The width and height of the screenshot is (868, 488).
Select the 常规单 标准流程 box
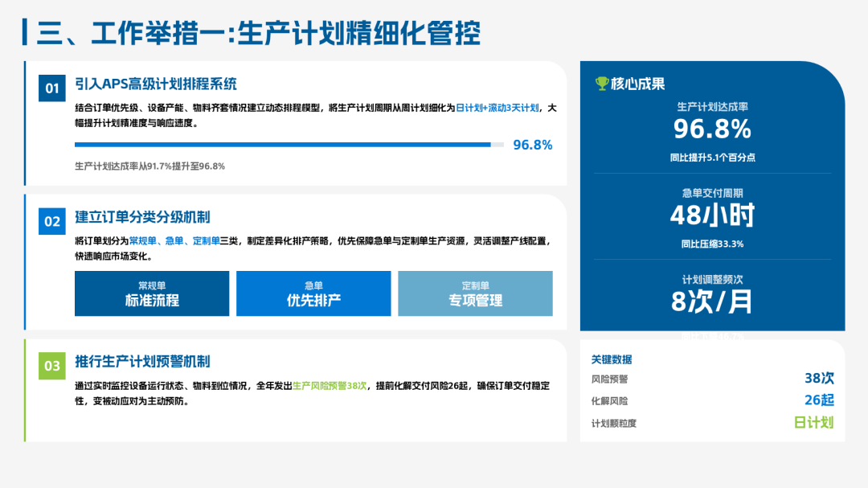[152, 293]
